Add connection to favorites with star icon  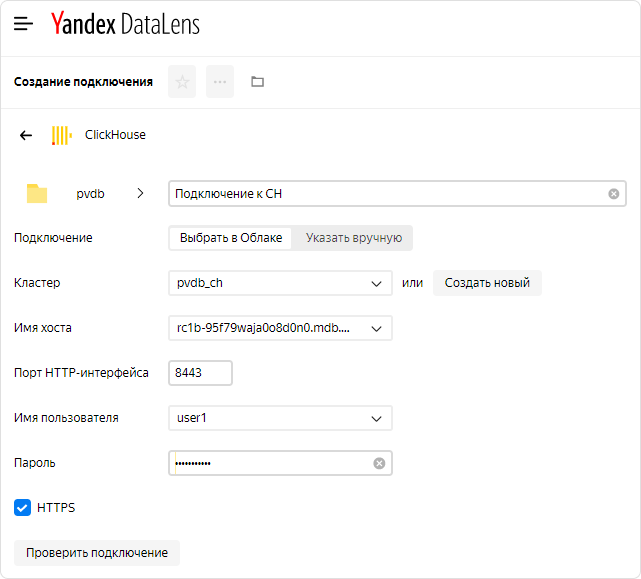182,82
